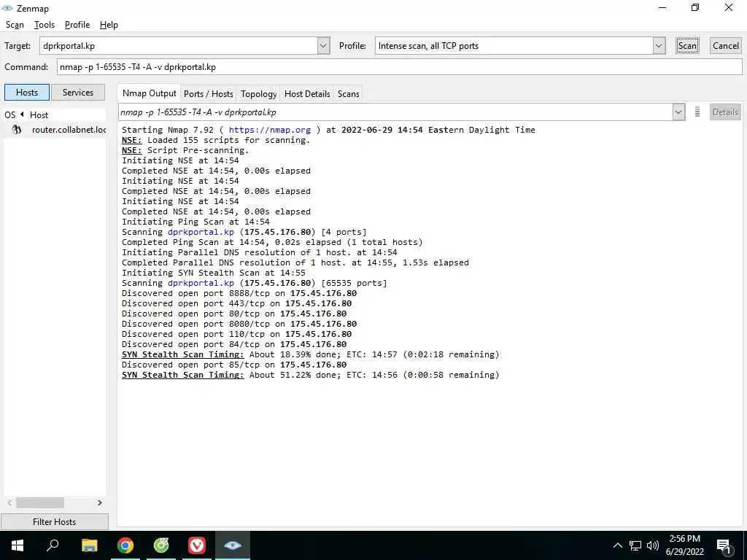Open the Tools menu
The height and width of the screenshot is (560, 747).
click(x=44, y=25)
